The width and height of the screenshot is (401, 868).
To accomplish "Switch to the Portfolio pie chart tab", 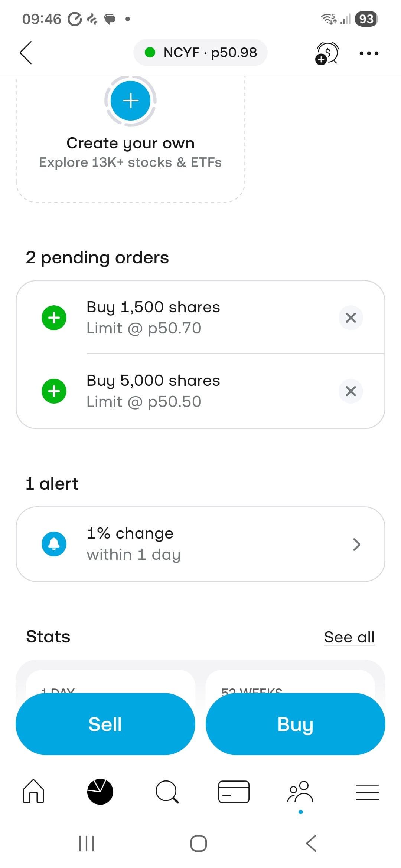I will pyautogui.click(x=100, y=792).
